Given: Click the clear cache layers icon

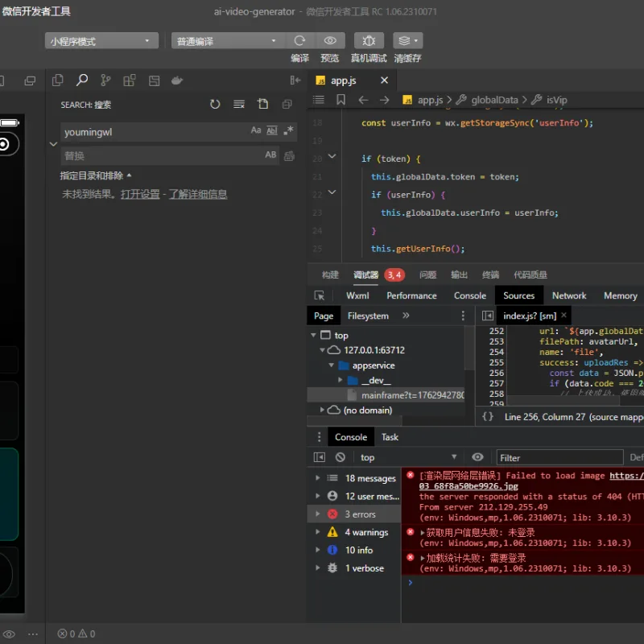Looking at the screenshot, I should tap(407, 41).
